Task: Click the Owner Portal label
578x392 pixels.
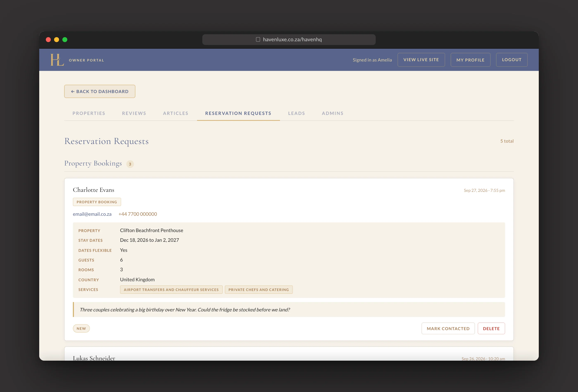Action: [86, 60]
